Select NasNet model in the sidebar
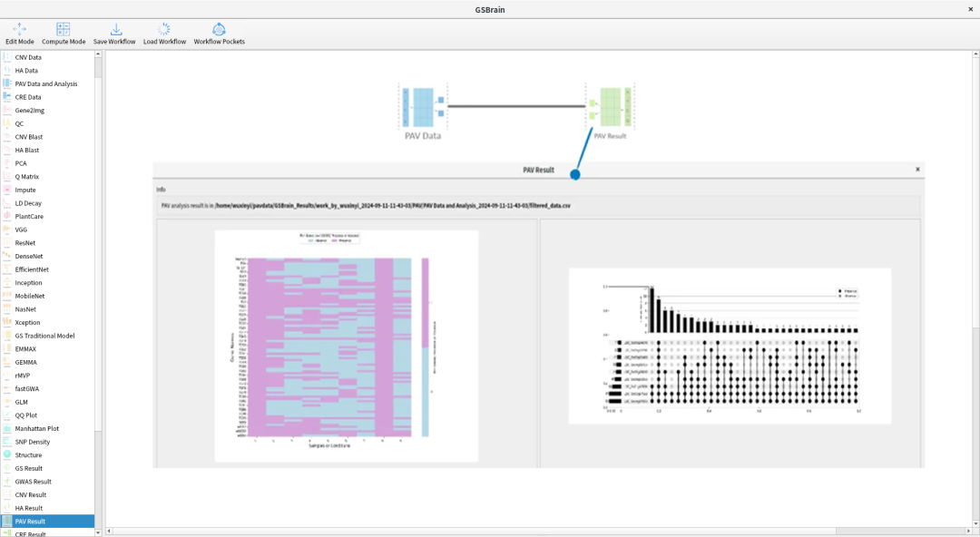The width and height of the screenshot is (980, 537). pyautogui.click(x=47, y=309)
